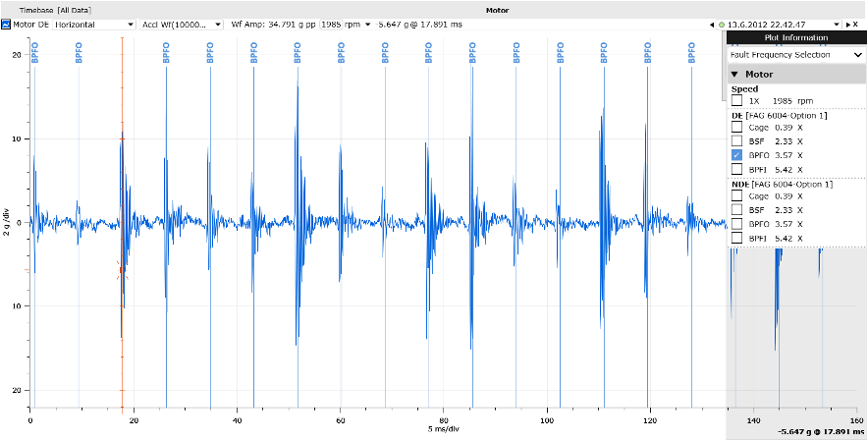Enable the 1X 1985 rpm speed checkbox
Screen dimensions: 868x440
click(736, 100)
